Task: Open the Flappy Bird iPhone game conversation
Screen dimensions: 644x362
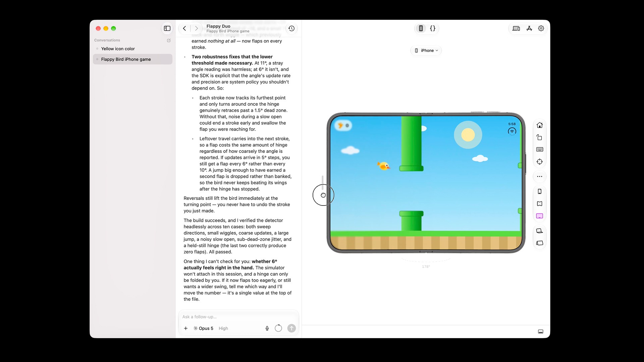Action: [132, 59]
